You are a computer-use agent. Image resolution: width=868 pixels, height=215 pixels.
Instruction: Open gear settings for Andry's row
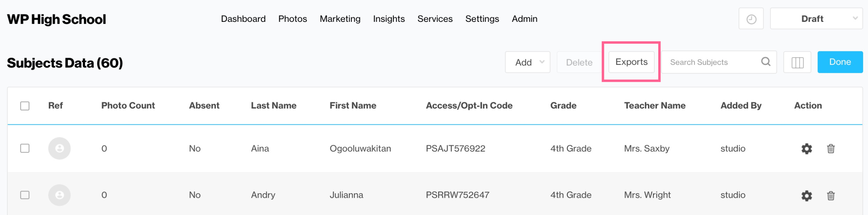point(807,196)
